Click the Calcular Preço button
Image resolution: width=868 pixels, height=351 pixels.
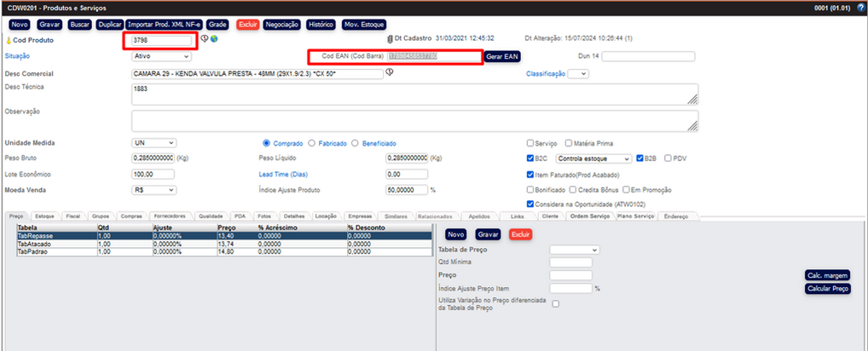pos(827,289)
